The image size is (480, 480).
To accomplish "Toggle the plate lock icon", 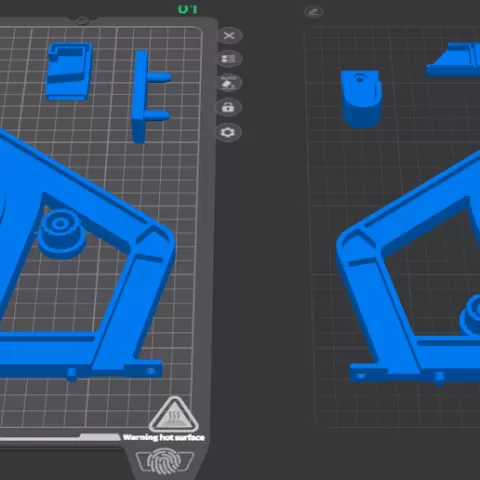I will tap(228, 107).
